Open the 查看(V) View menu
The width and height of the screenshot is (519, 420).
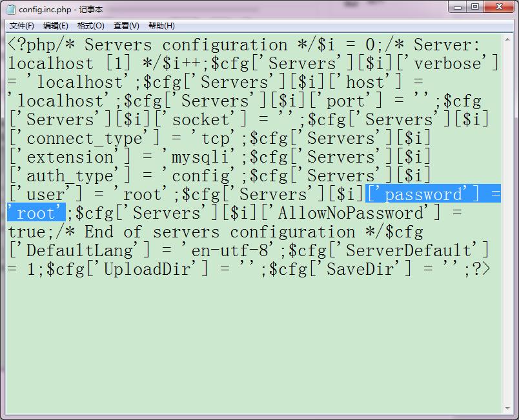click(x=126, y=26)
